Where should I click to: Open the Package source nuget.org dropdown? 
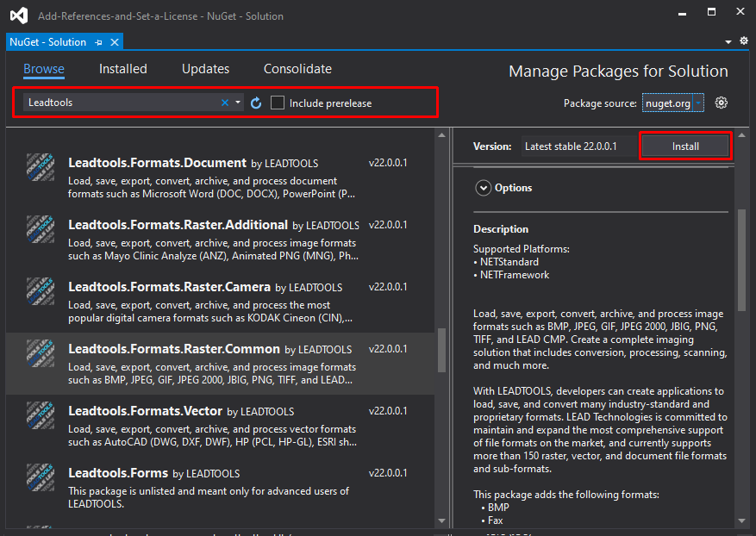(x=673, y=103)
